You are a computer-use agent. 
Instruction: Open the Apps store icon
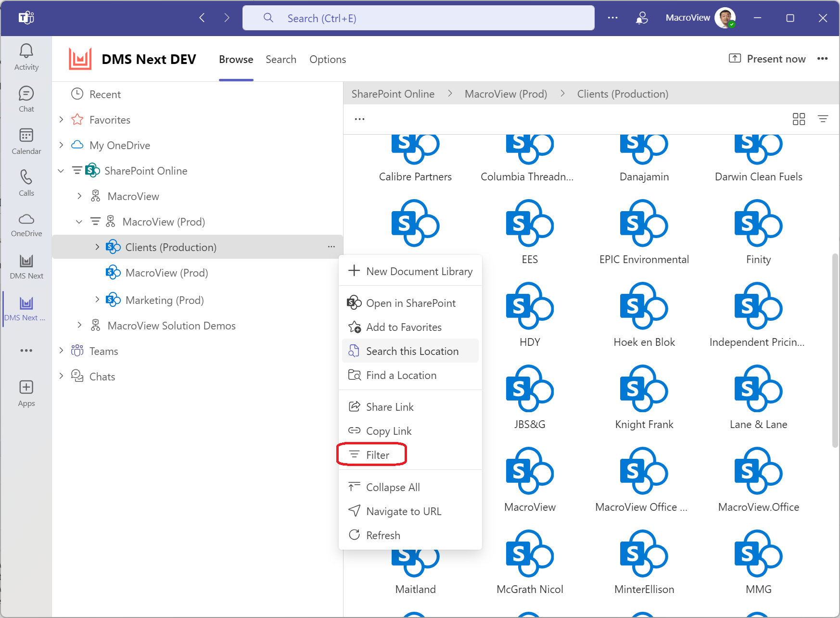[x=26, y=393]
